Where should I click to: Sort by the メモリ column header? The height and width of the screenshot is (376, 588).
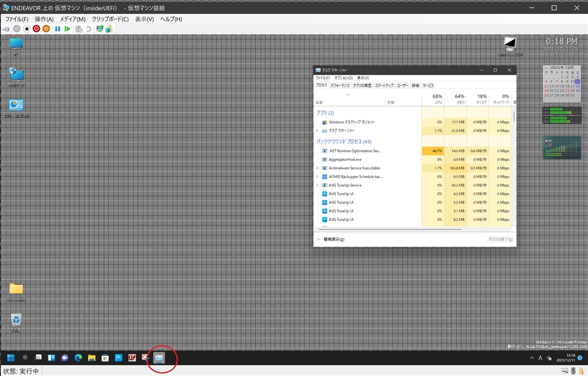click(x=455, y=99)
